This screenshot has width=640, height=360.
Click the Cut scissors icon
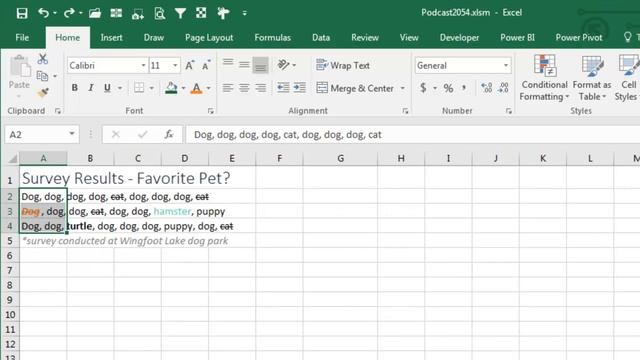point(42,59)
